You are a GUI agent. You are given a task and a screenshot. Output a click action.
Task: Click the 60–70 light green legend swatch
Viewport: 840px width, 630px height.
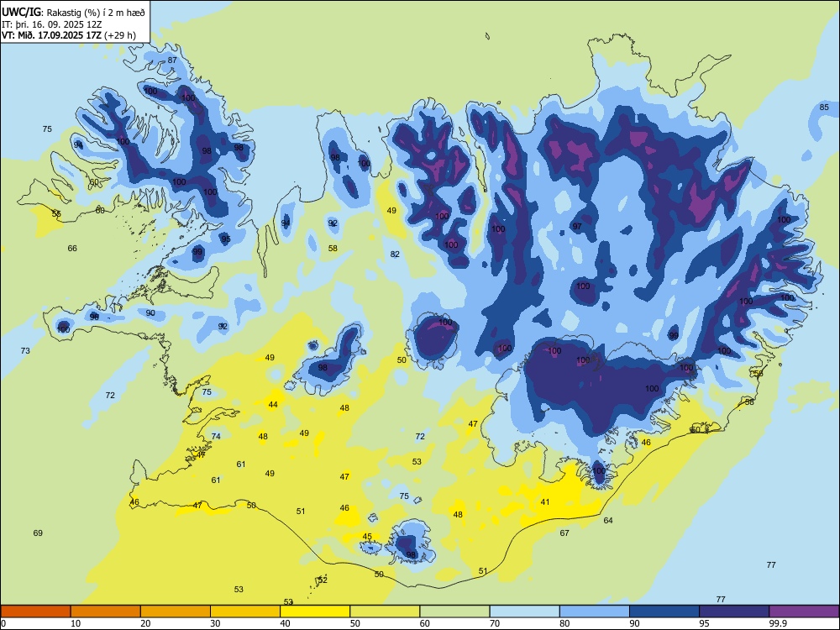pyautogui.click(x=454, y=612)
